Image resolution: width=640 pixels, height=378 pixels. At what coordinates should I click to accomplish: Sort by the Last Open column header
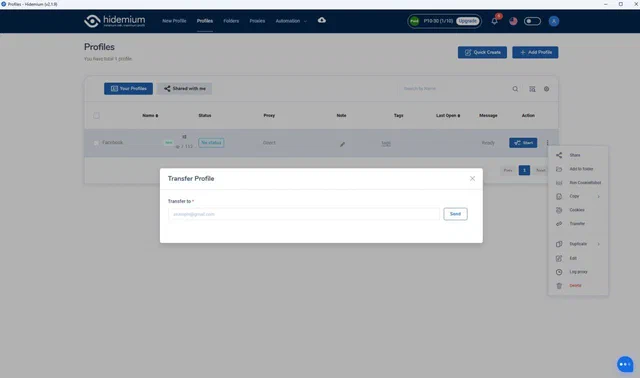point(448,116)
